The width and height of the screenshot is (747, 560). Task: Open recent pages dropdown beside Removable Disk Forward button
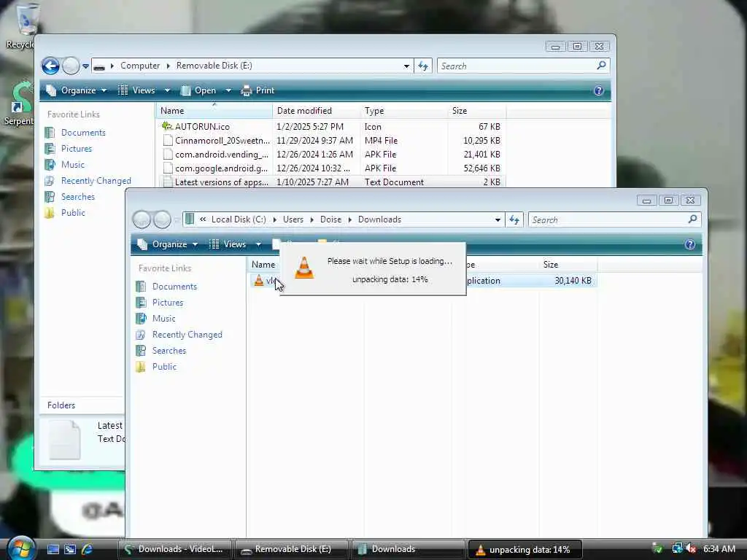click(85, 66)
